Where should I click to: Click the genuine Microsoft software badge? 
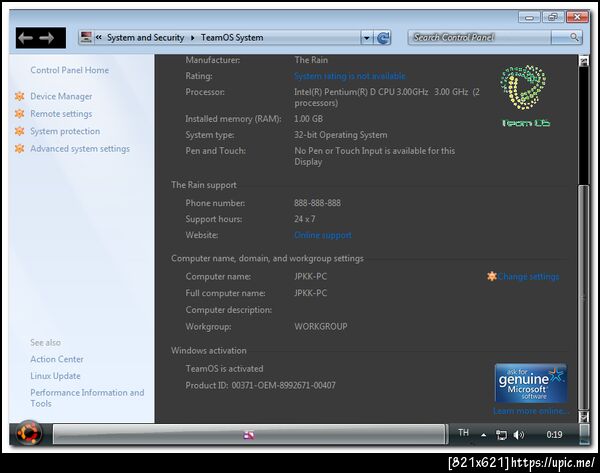click(530, 383)
